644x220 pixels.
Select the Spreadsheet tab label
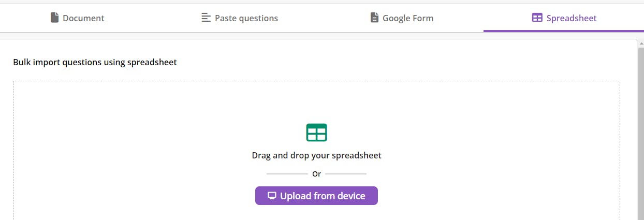pos(571,18)
